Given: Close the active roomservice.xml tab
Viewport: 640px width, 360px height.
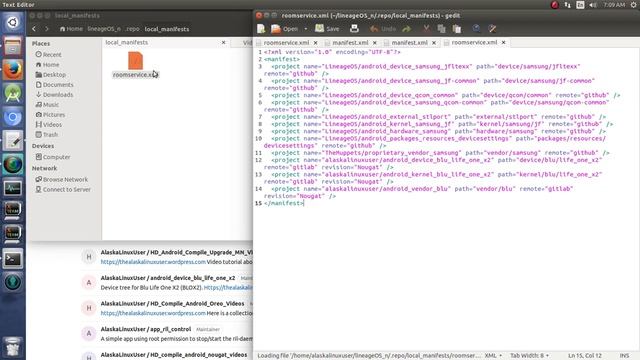Looking at the screenshot, I should coord(503,42).
